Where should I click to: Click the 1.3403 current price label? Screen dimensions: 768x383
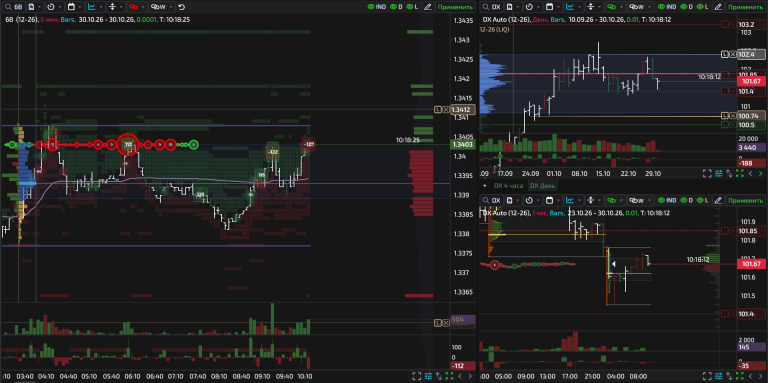pyautogui.click(x=463, y=144)
